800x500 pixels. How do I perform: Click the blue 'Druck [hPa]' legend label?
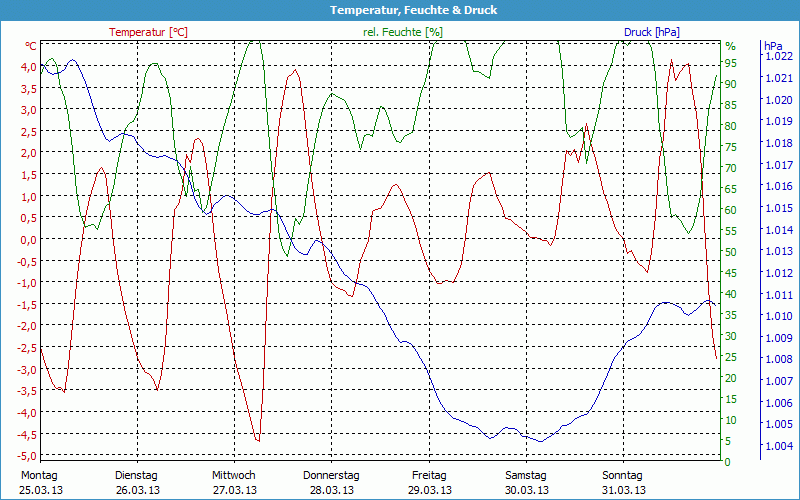(x=652, y=32)
